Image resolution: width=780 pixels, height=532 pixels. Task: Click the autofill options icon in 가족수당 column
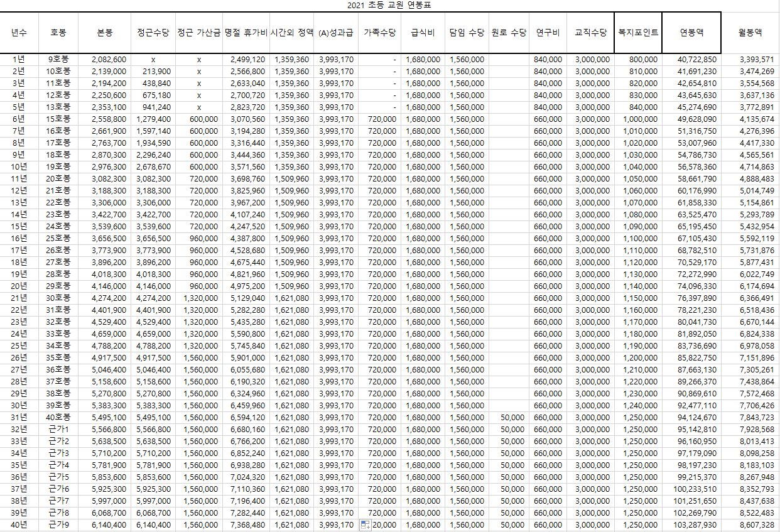click(x=364, y=525)
